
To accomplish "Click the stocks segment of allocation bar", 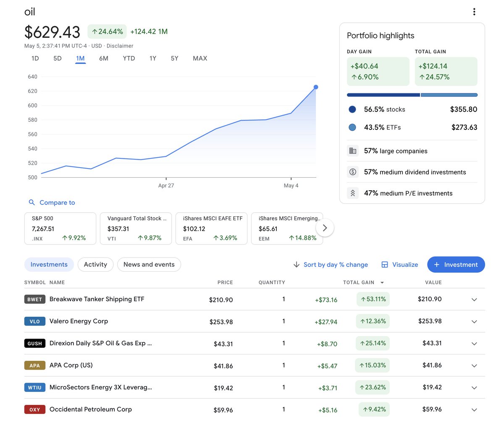I will [x=383, y=95].
